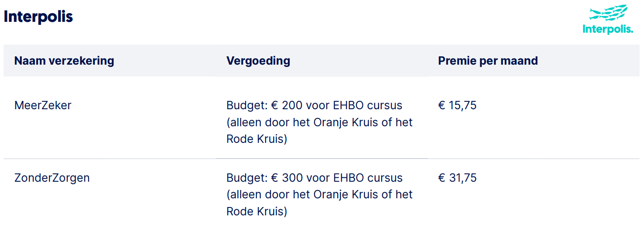
Task: Select the Vergoeding column header
Action: point(258,61)
